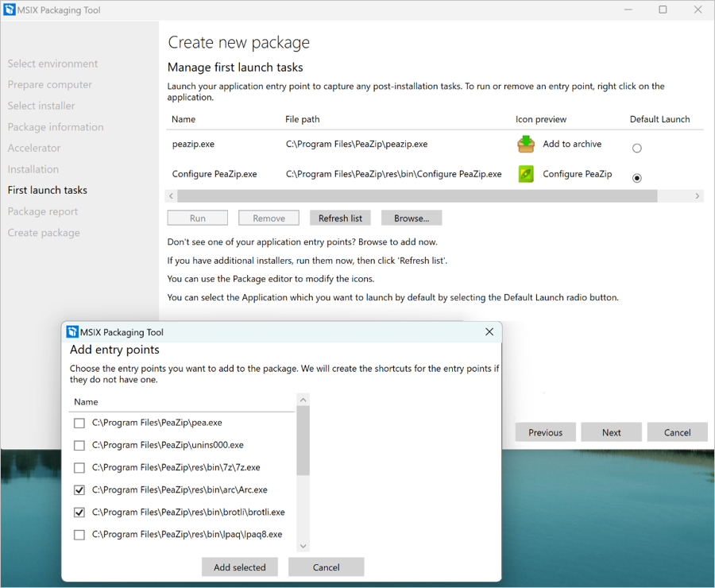Open the Create package step
715x588 pixels.
pyautogui.click(x=44, y=233)
